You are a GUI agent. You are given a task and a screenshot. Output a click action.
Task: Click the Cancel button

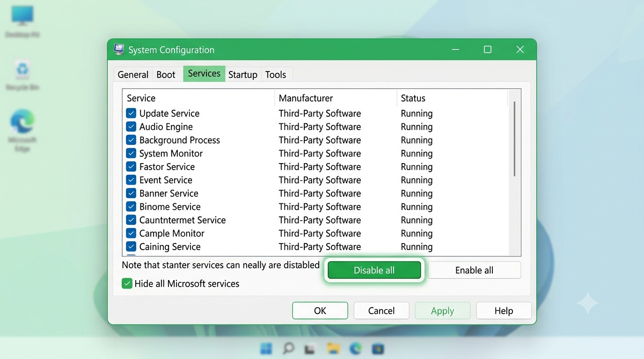tap(381, 310)
